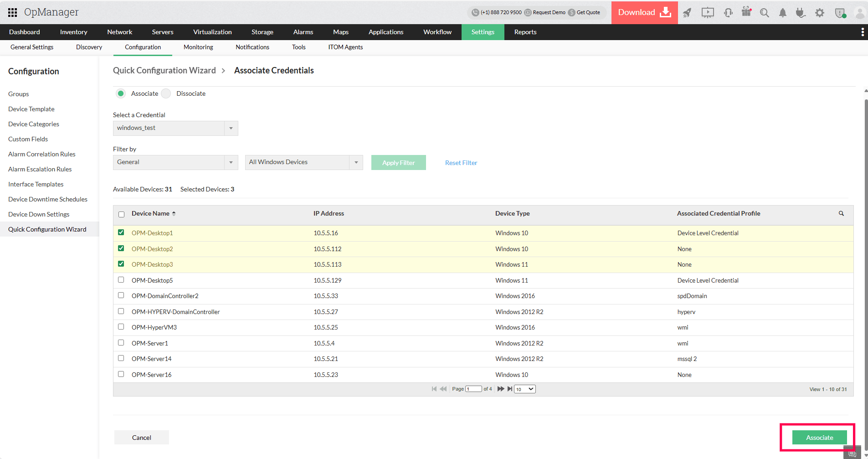Uncheck OPM-Desktop2 in the device list
The width and height of the screenshot is (868, 459).
tap(121, 248)
